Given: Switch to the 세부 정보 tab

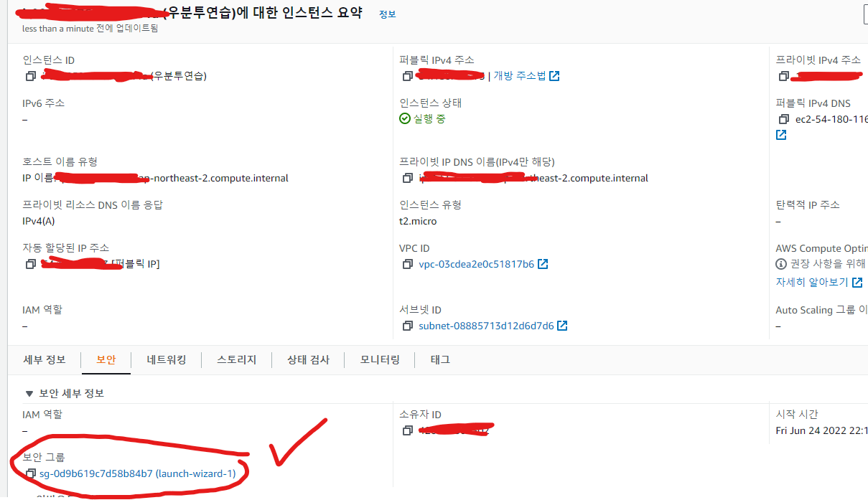Looking at the screenshot, I should point(45,359).
